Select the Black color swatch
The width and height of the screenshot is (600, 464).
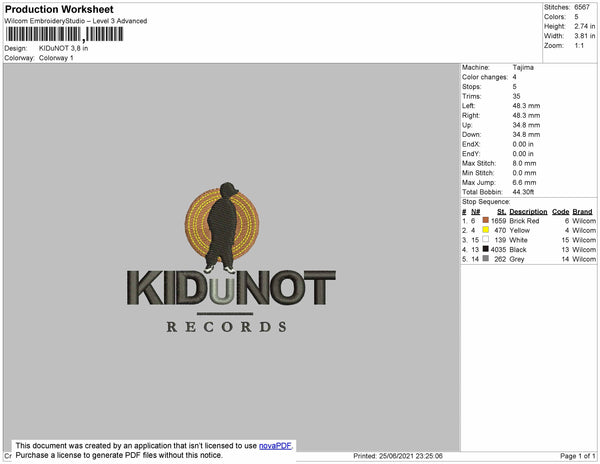coord(486,249)
